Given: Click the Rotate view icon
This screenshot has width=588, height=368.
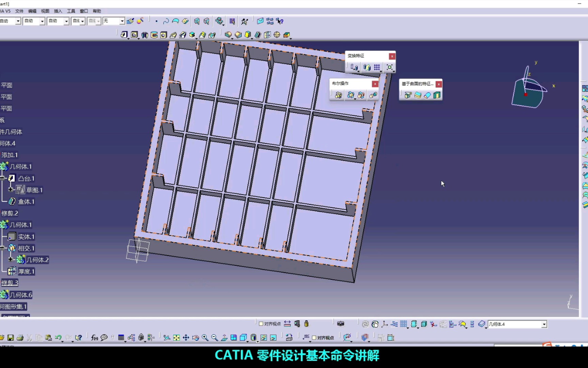Looking at the screenshot, I should (x=195, y=338).
